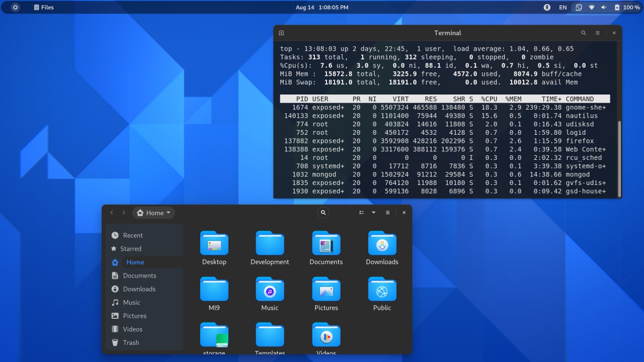644x362 pixels.
Task: Click the clock date in top bar
Action: (322, 8)
